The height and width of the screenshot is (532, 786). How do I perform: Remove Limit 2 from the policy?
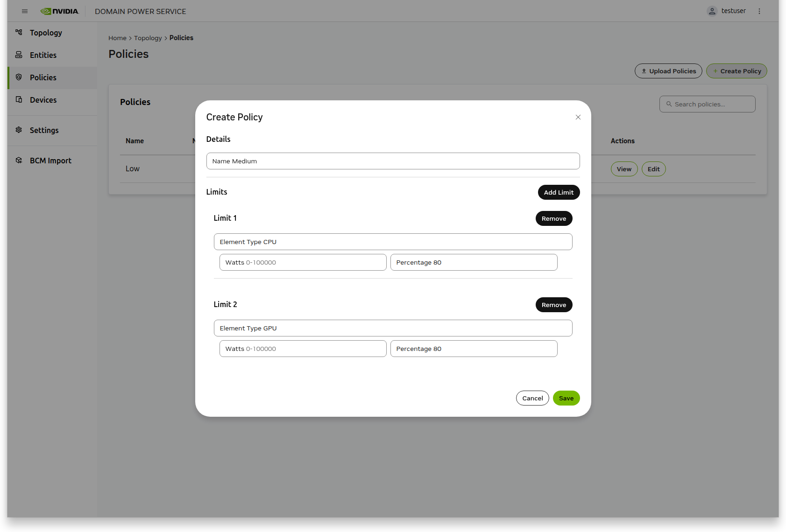point(554,305)
